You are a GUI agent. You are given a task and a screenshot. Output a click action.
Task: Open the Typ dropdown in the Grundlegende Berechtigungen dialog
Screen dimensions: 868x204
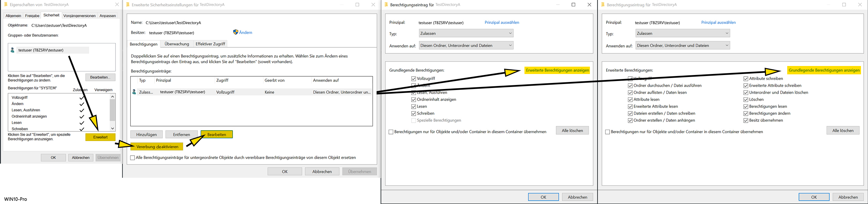[466, 33]
